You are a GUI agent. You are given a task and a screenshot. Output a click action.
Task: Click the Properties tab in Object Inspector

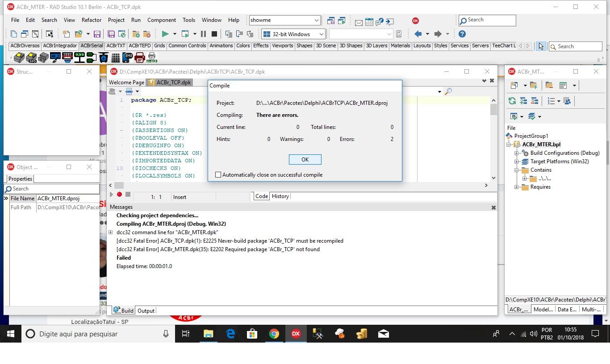tap(21, 179)
